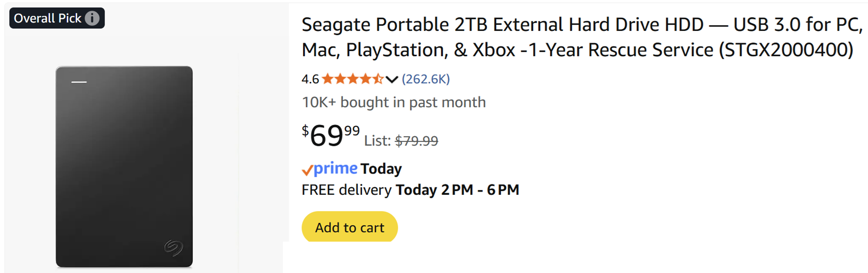Click the orange Prime checkmark icon
Image resolution: width=868 pixels, height=273 pixels.
[307, 170]
